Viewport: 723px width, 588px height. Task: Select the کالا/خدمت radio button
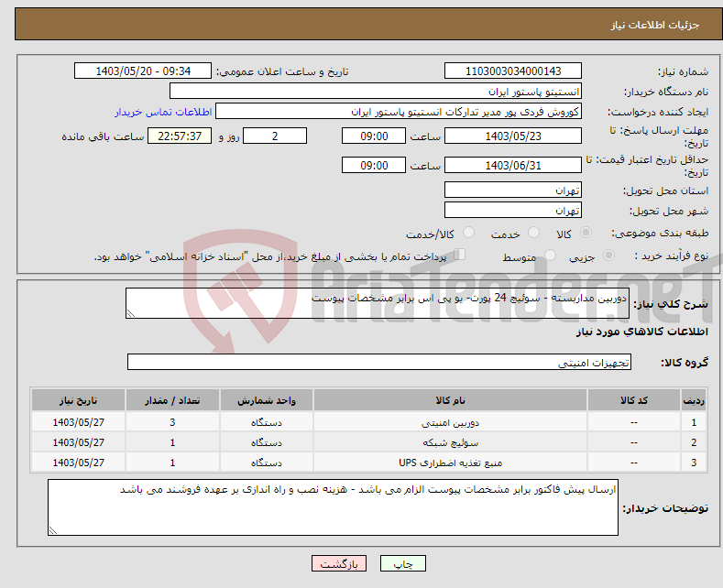[x=468, y=233]
